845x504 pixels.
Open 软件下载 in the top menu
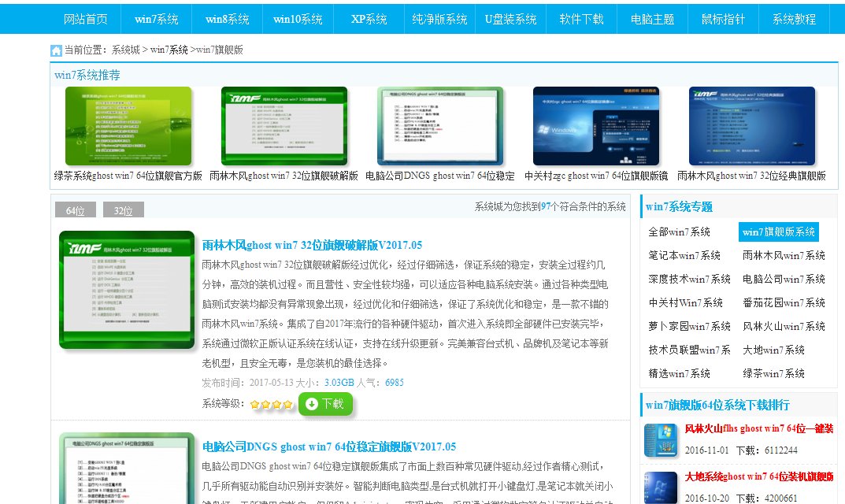[581, 18]
